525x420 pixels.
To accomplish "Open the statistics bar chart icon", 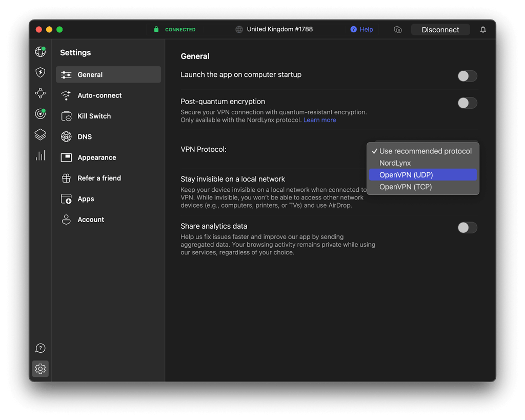I will click(40, 155).
